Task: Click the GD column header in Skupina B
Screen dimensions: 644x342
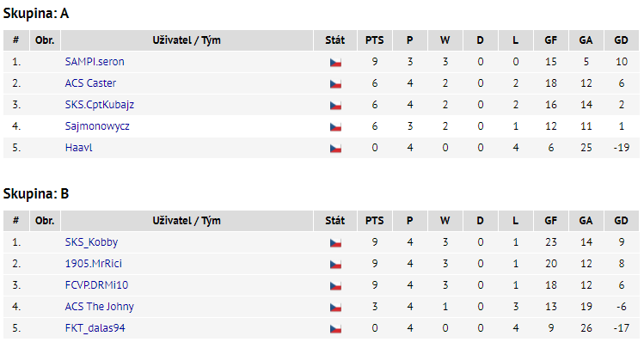Action: pyautogui.click(x=621, y=221)
